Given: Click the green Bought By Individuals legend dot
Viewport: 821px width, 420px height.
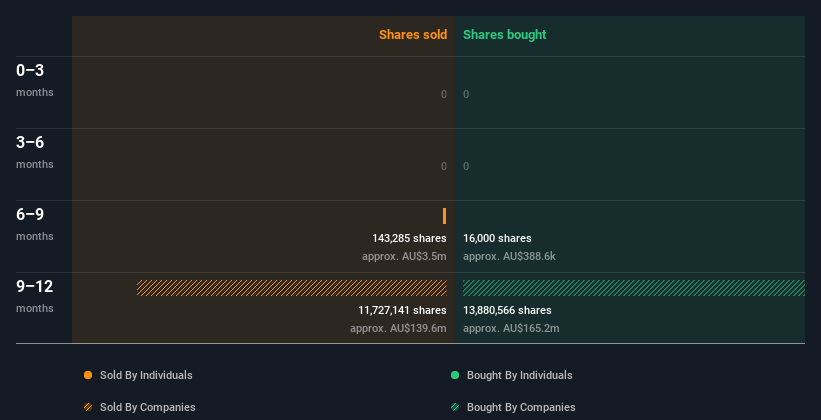Looking at the screenshot, I should tap(455, 375).
